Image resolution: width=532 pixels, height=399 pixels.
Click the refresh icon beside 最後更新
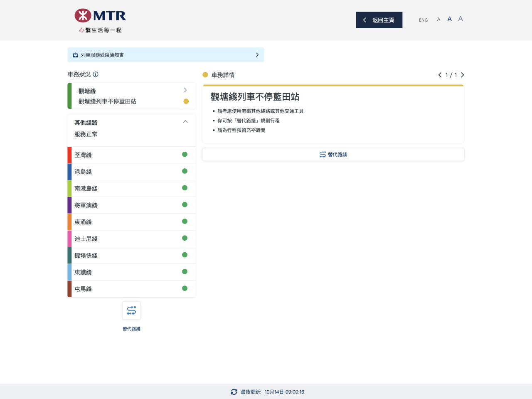(x=234, y=392)
